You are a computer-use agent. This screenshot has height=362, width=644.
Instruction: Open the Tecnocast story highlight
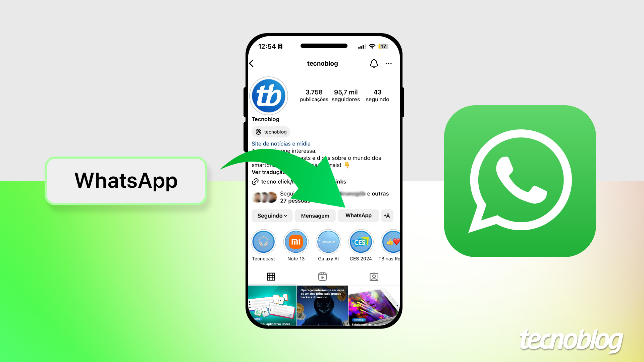[264, 242]
